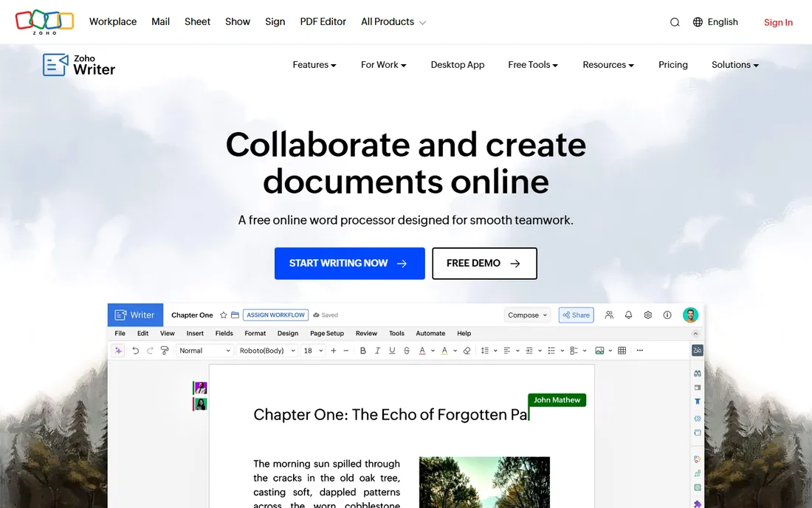Screen dimensions: 812x508
Task: Collapse the toolbar with chevron up
Action: [x=695, y=334]
